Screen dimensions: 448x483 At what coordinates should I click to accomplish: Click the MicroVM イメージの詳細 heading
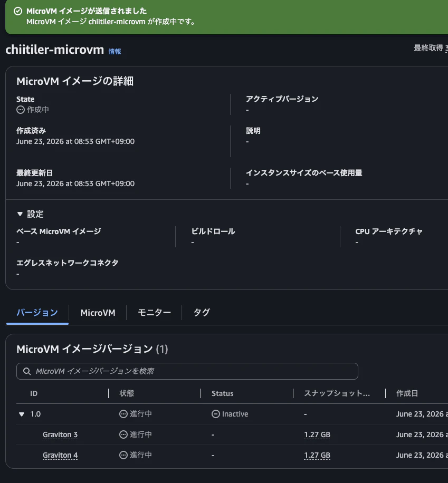point(75,81)
